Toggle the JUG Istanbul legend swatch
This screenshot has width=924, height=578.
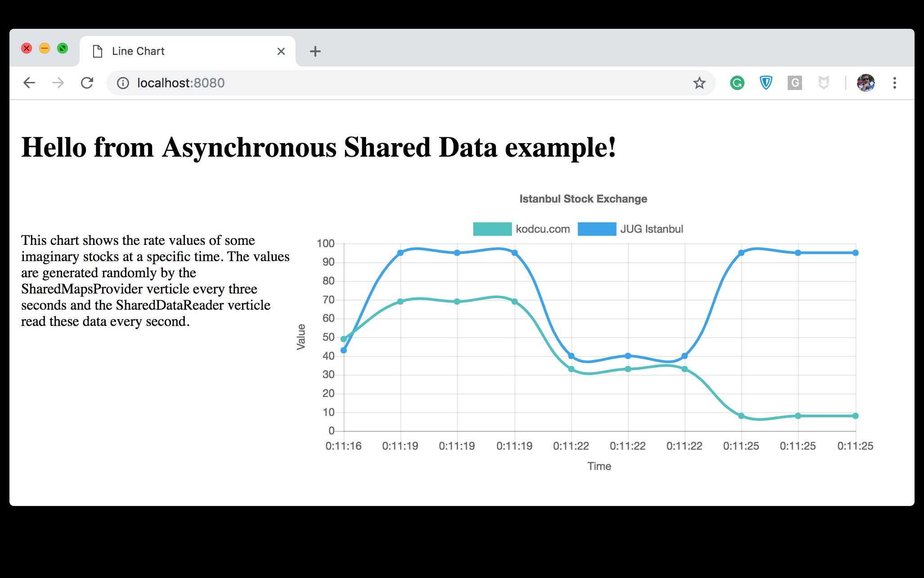click(597, 229)
